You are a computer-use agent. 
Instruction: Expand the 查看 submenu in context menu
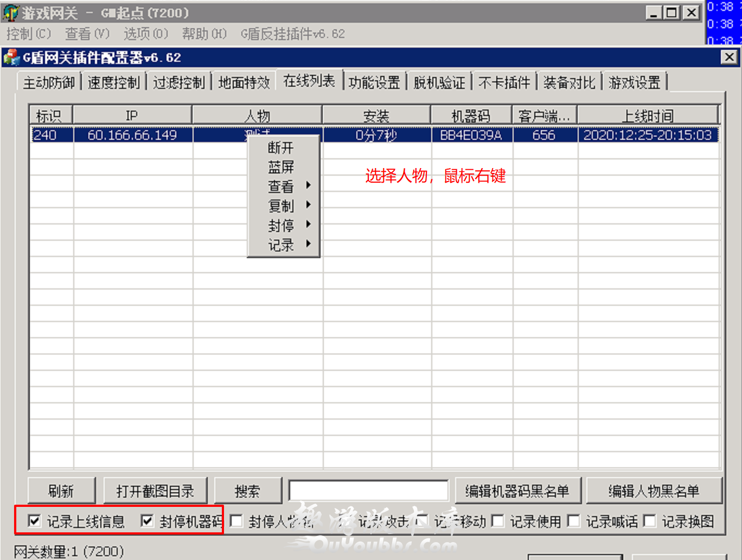[283, 186]
